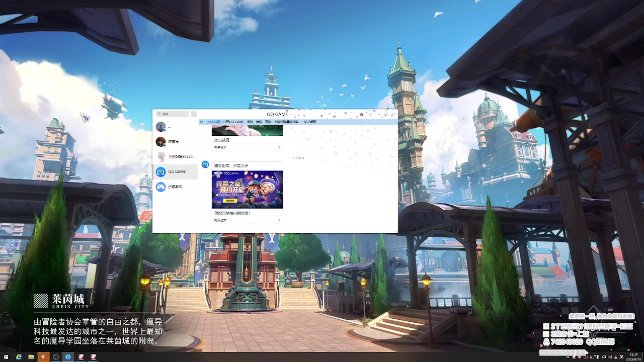Screen dimensions: 644x362
Task: Click the gamepad icon in notice banner
Action: 202,122
